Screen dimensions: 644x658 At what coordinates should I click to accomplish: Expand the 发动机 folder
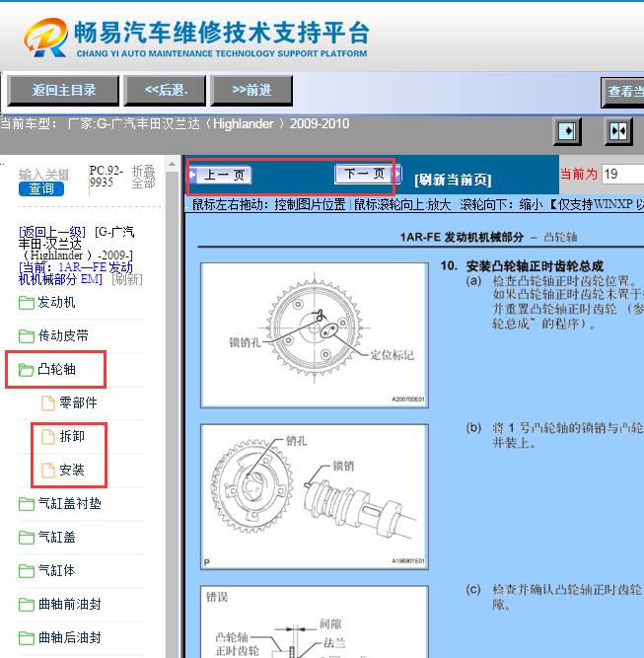tap(56, 302)
